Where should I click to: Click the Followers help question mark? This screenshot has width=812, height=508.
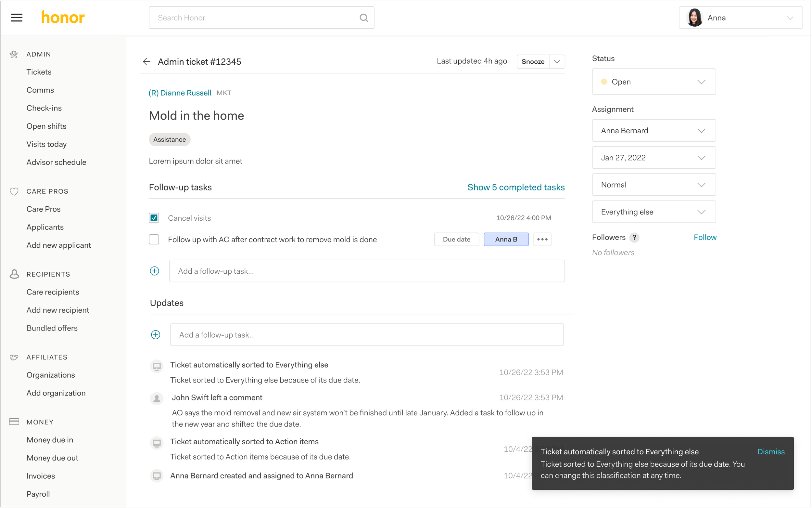pyautogui.click(x=634, y=237)
